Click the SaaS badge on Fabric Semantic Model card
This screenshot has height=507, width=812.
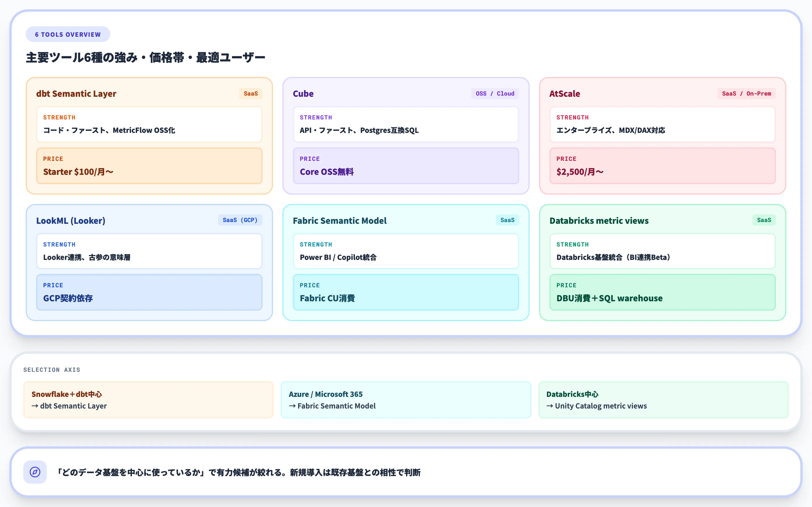pos(507,220)
